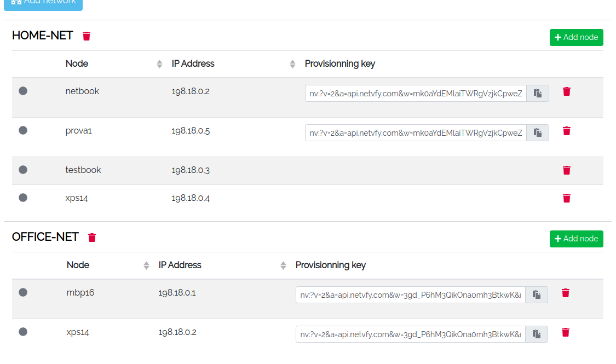
Task: Select netbook's provisioning key field
Action: [415, 93]
